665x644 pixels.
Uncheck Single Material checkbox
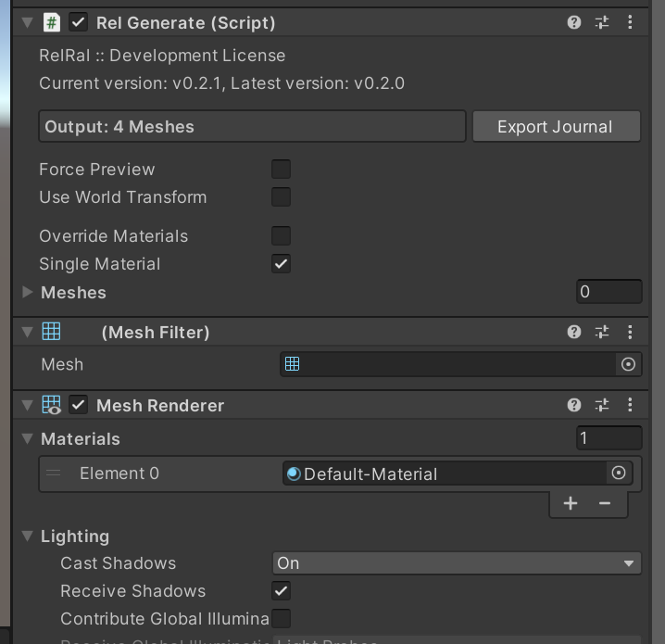pyautogui.click(x=281, y=264)
